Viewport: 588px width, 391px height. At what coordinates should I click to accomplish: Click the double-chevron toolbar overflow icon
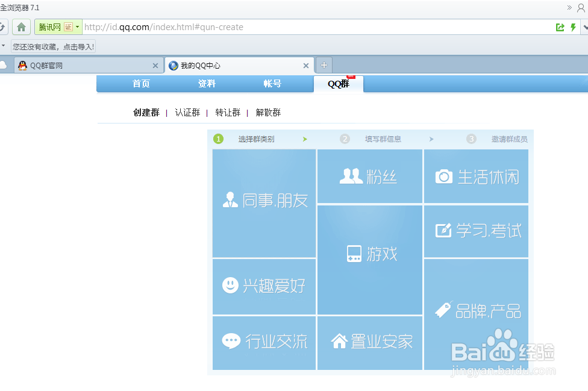pos(569,7)
